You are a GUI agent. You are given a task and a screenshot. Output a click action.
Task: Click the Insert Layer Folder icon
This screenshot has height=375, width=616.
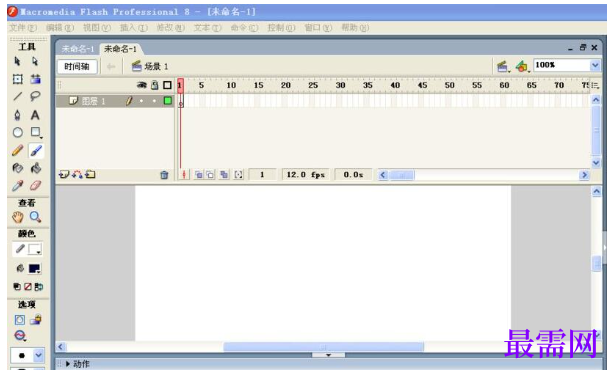point(90,174)
